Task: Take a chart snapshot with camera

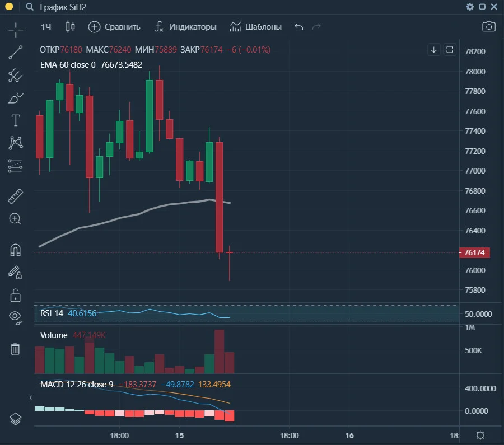Action: pyautogui.click(x=488, y=27)
